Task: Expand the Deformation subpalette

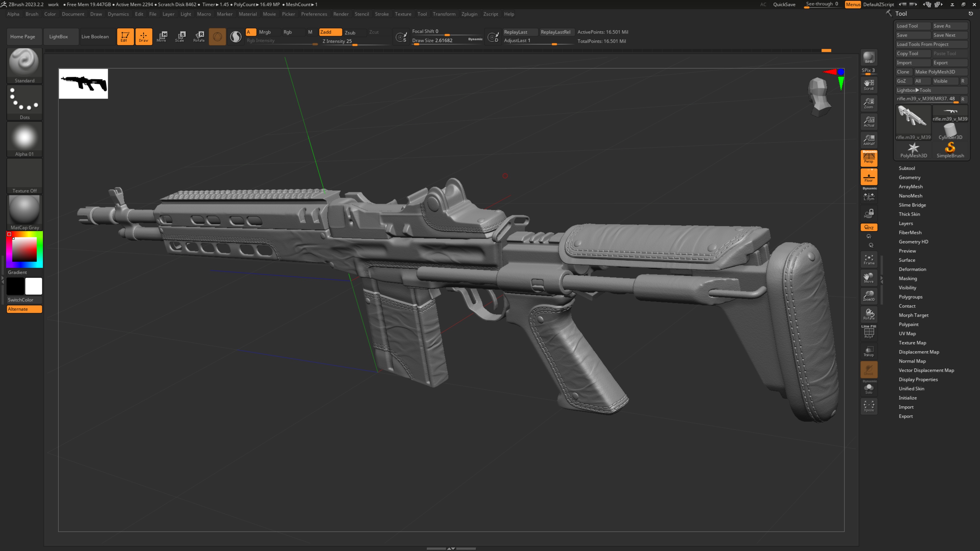Action: [x=912, y=269]
